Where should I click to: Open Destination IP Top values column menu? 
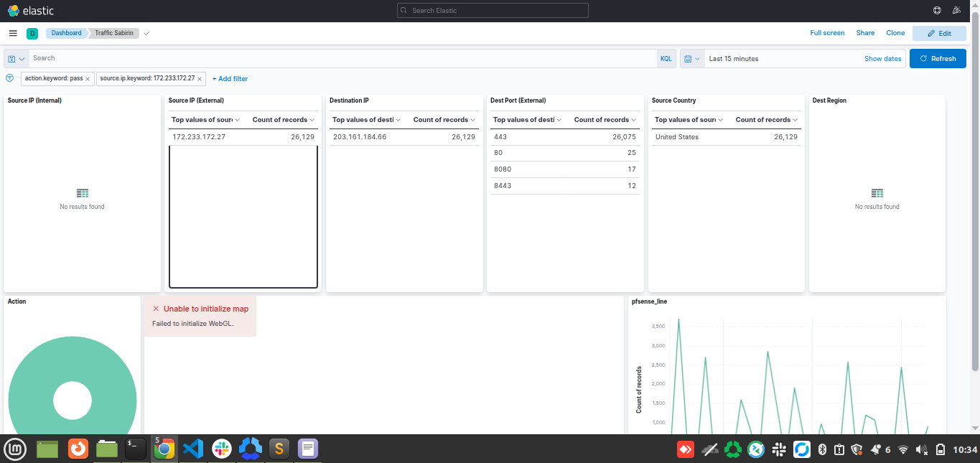(x=366, y=120)
